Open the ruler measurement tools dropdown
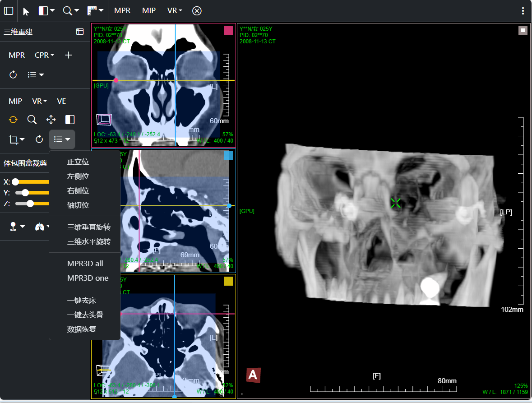Image resolution: width=532 pixels, height=403 pixels. [x=95, y=11]
